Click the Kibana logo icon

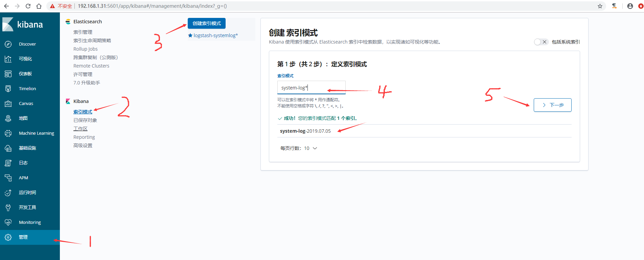tap(8, 24)
